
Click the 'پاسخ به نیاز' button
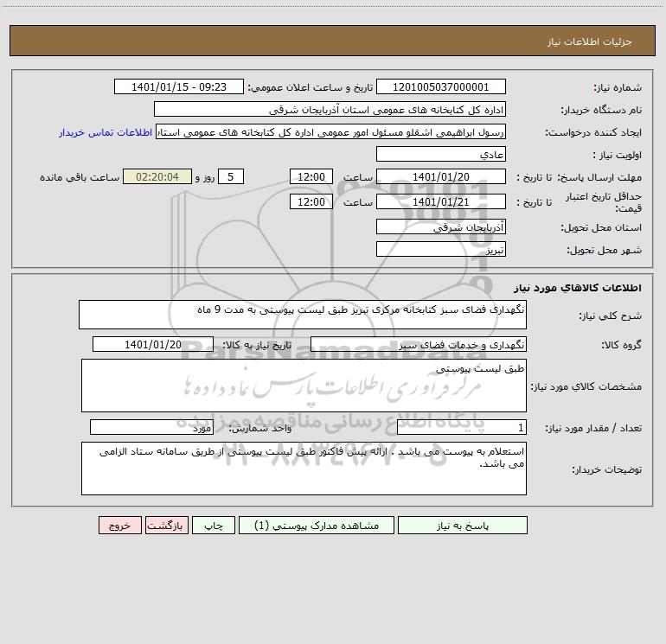[463, 525]
